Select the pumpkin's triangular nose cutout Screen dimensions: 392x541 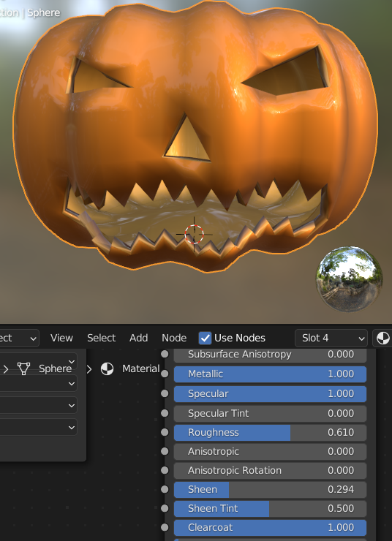(187, 140)
